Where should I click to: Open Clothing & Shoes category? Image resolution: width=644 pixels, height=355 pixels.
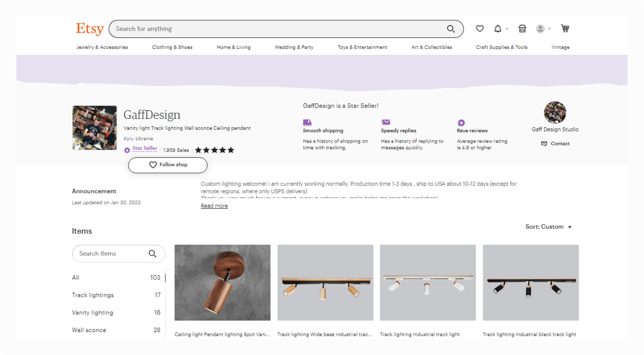coord(172,47)
